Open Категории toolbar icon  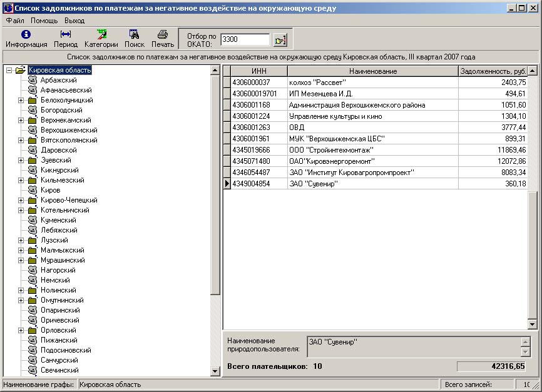101,34
